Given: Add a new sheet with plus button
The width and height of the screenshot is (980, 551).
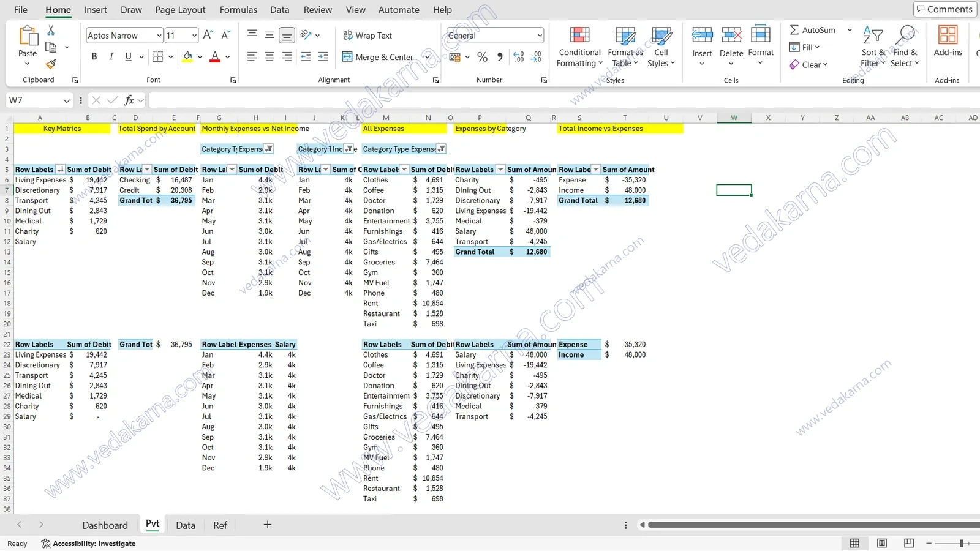Looking at the screenshot, I should coord(268,525).
